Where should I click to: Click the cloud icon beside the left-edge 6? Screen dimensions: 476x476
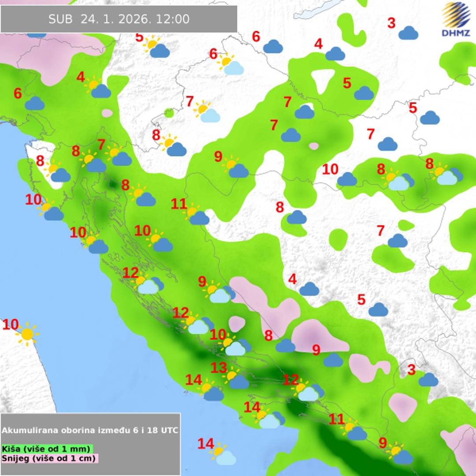point(34,103)
